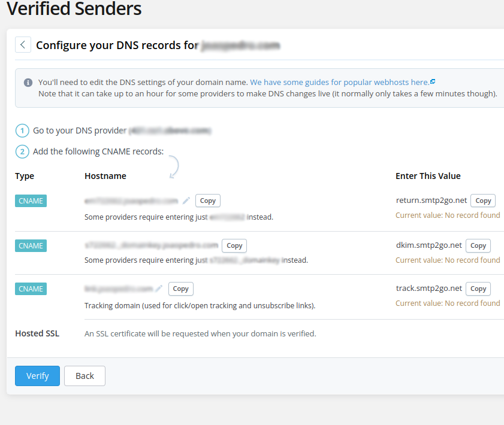
Task: Open the popular webhosts guides link
Action: 339,82
